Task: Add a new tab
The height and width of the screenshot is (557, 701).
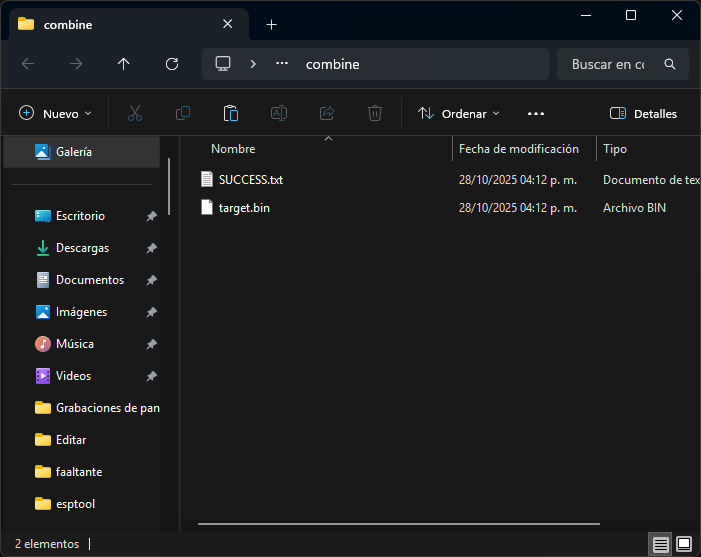Action: pyautogui.click(x=271, y=24)
